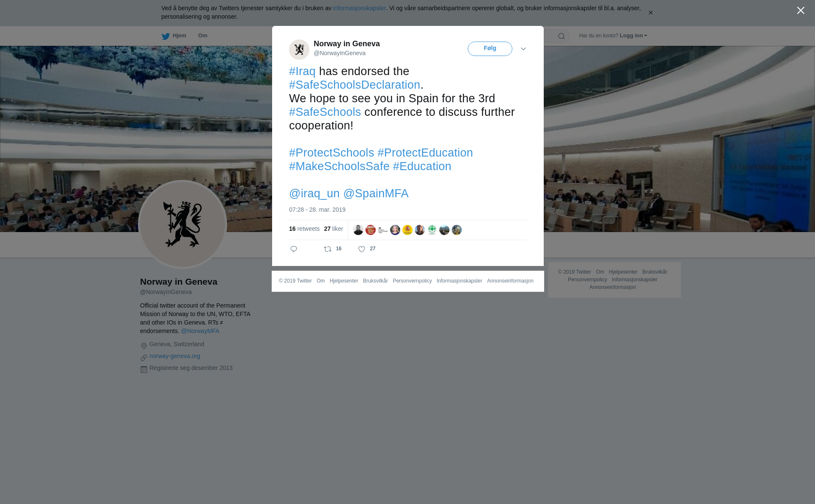Screen dimensions: 815x504
Task: Visit the norway-geneva.org website link
Action: click(x=175, y=356)
